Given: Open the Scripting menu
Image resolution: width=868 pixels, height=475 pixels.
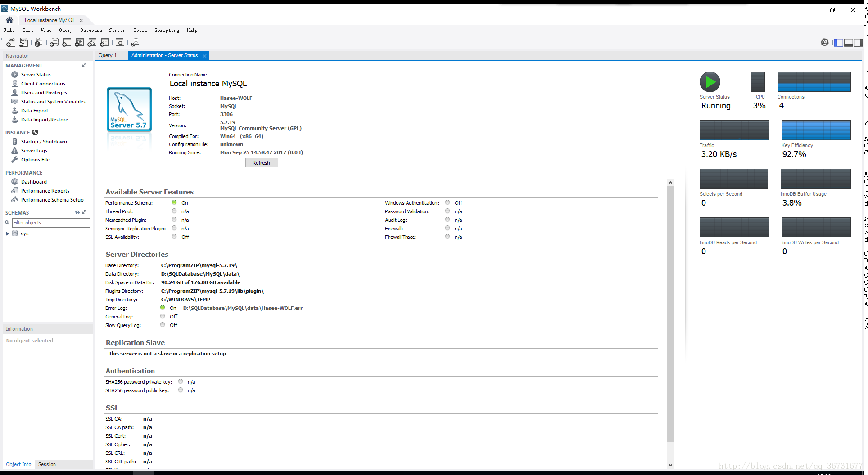Looking at the screenshot, I should coord(167,30).
